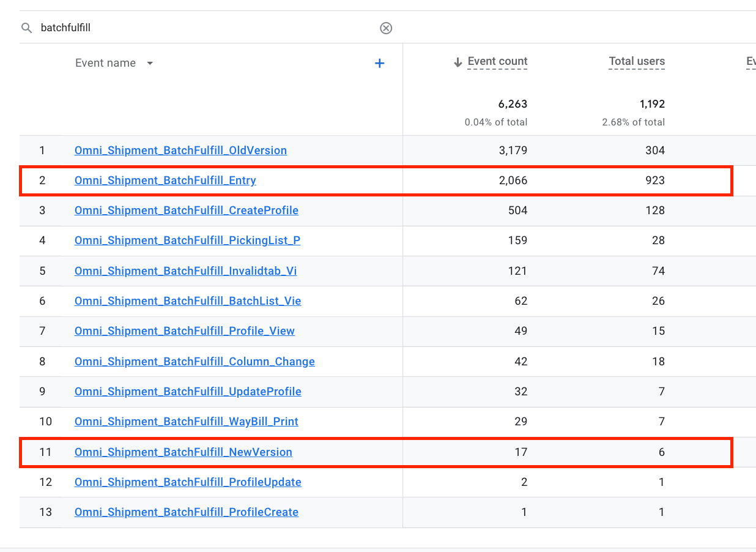Open the Omni_Shipment_BatchFulfill_WayBill_Print event
The image size is (756, 552).
click(187, 422)
